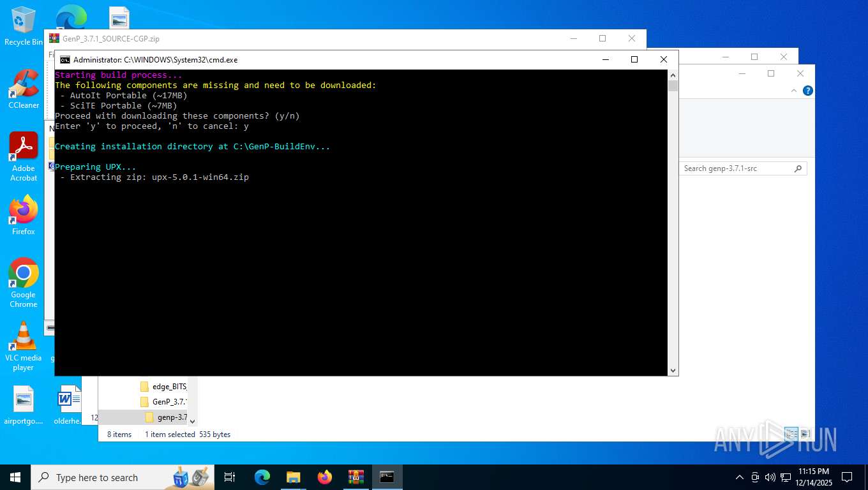Select VLC media player desktop icon
This screenshot has height=490, width=868.
click(24, 346)
